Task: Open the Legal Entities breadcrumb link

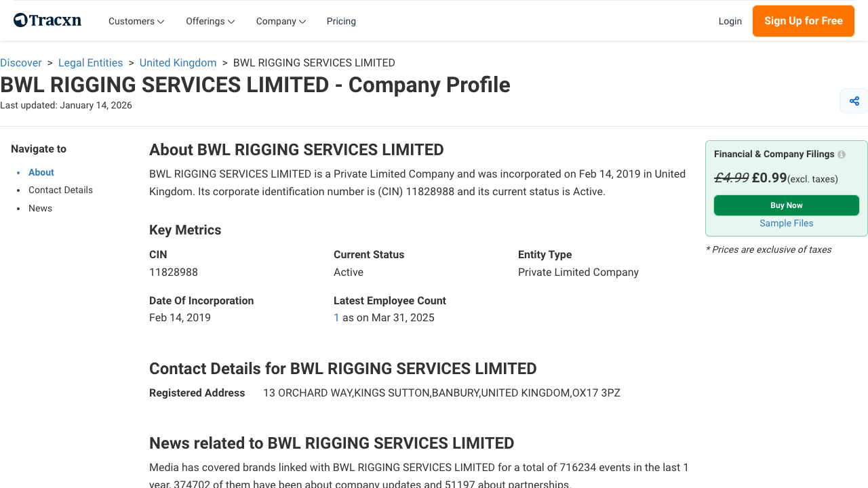Action: coord(90,62)
